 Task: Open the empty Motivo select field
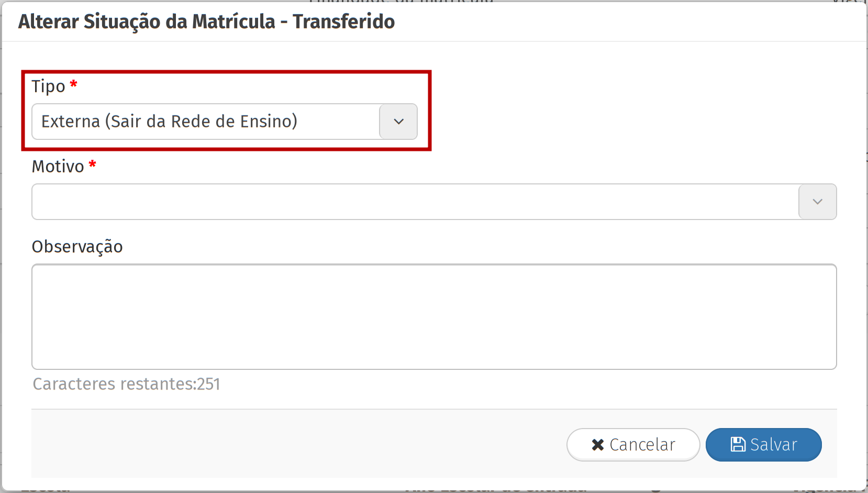pos(415,202)
